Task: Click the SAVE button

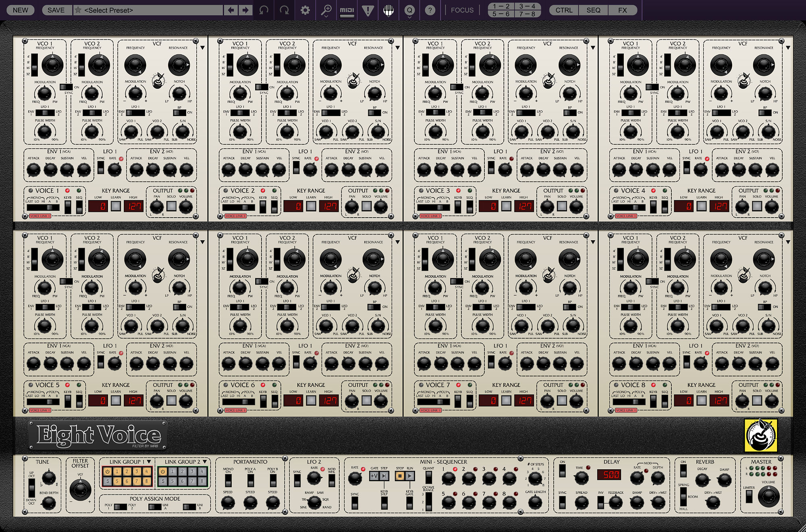Action: click(56, 10)
